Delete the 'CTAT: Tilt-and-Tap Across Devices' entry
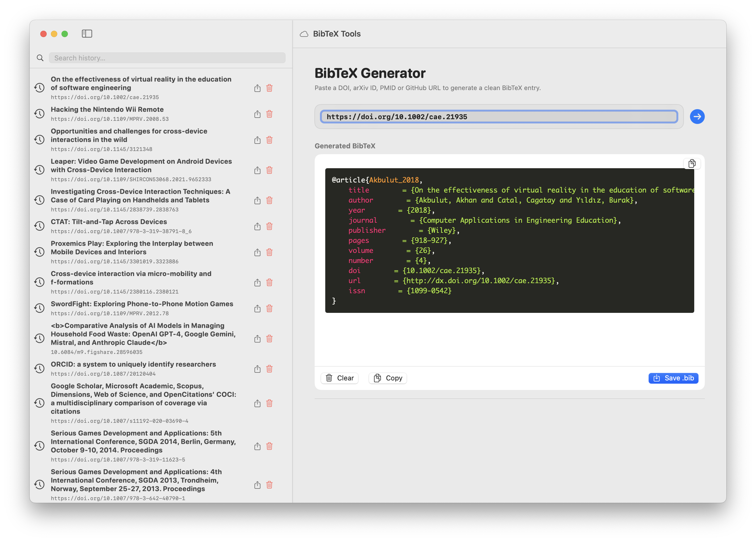Screen dimensions: 756x542 (x=269, y=226)
